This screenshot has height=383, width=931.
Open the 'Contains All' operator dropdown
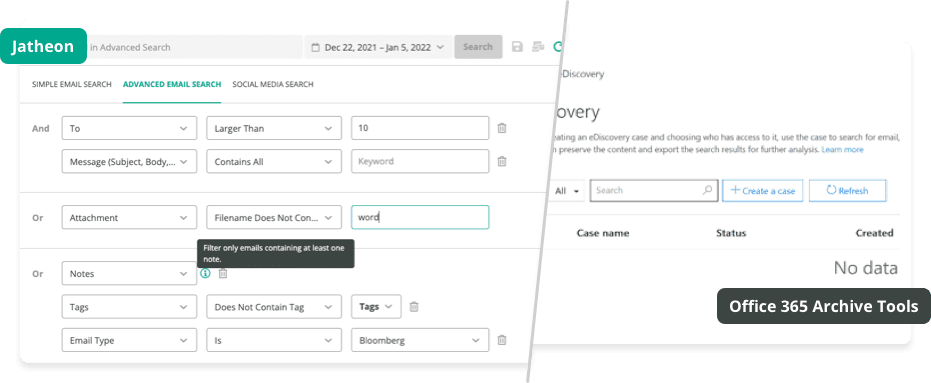coord(274,161)
